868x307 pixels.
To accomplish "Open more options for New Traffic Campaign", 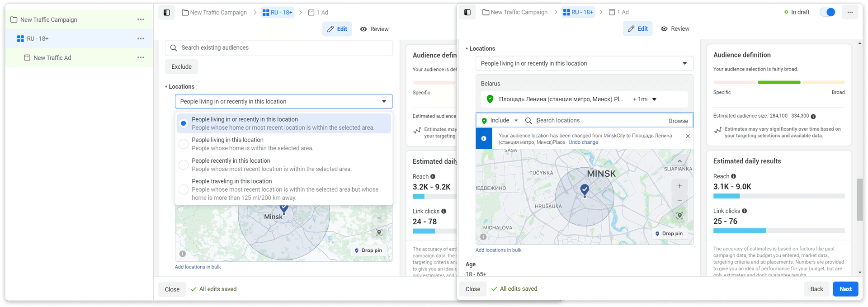I will 141,19.
